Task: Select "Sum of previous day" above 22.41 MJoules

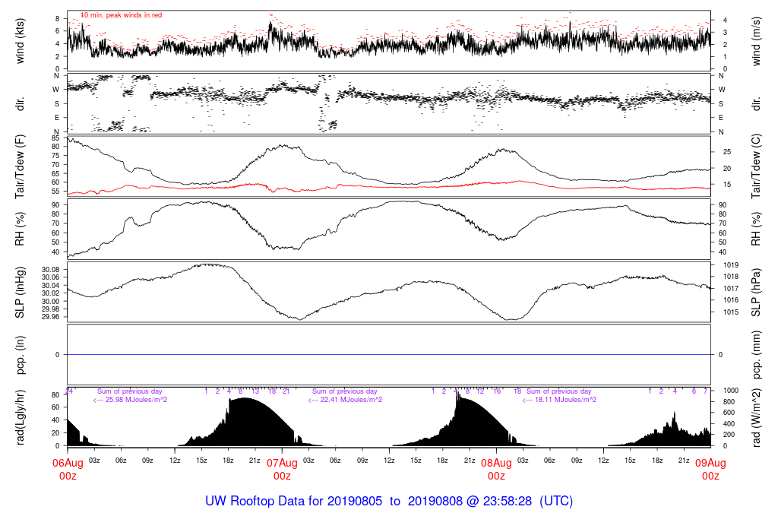Action: point(344,391)
